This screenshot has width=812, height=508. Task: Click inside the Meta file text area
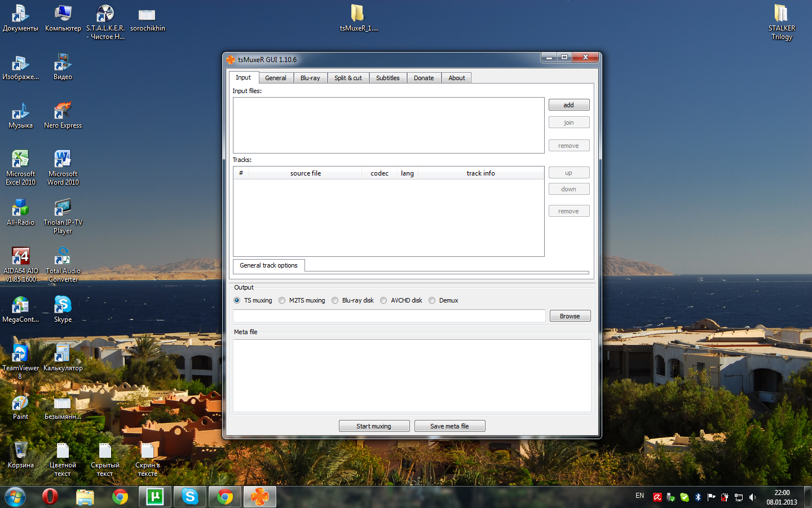(412, 375)
